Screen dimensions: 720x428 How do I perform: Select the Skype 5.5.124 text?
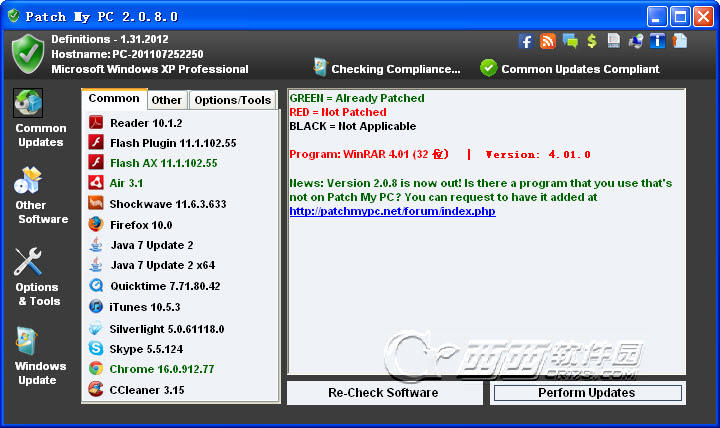click(146, 349)
